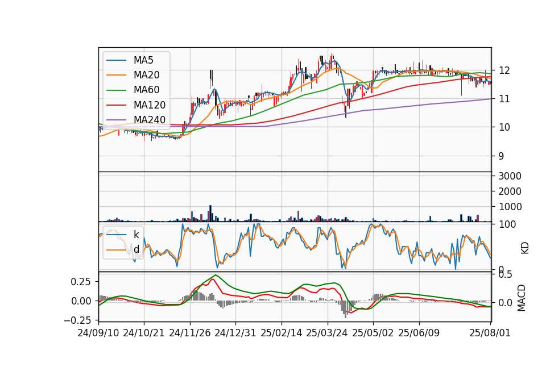Click the 25/05/02 date tick label

(373, 333)
